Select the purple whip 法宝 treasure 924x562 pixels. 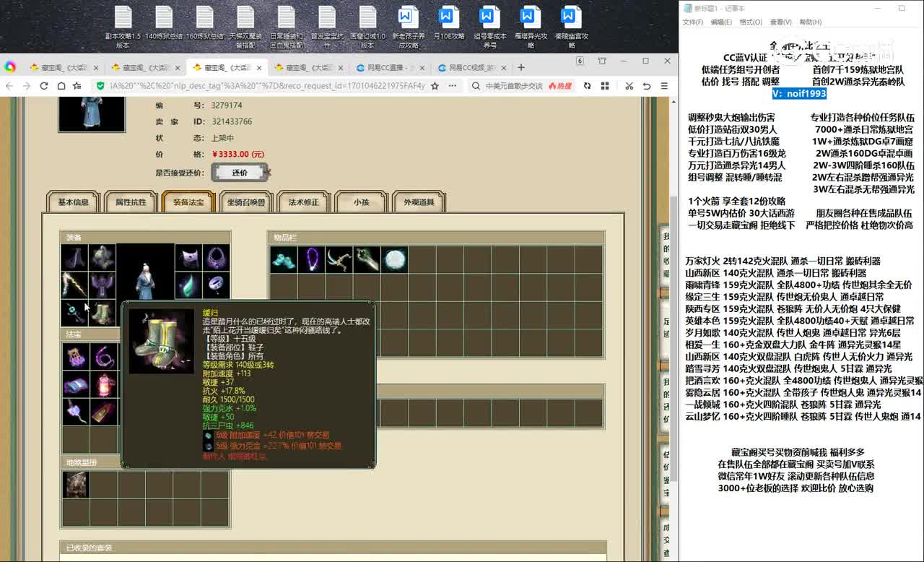103,357
